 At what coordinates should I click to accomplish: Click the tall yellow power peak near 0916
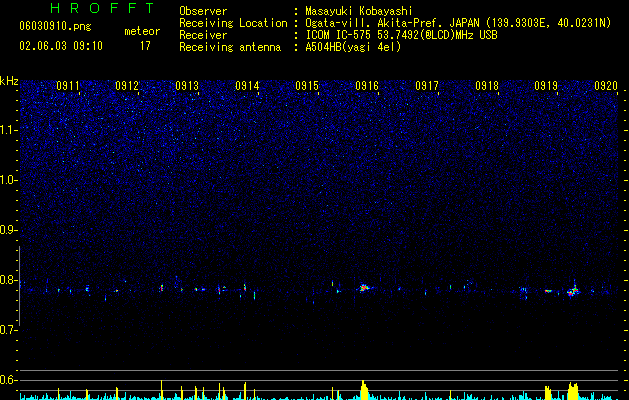(364, 390)
